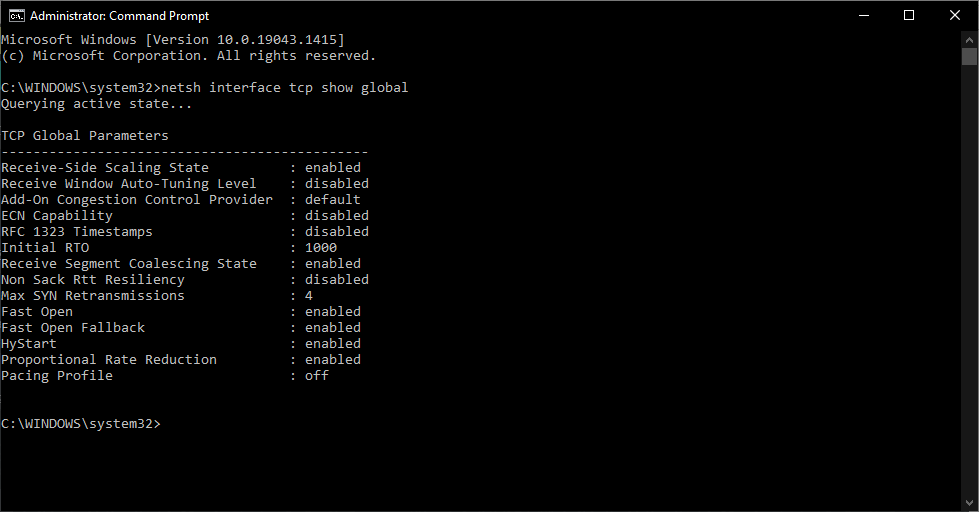
Task: Click the Receive-Side Scaling State 'enabled' value
Action: click(x=333, y=168)
